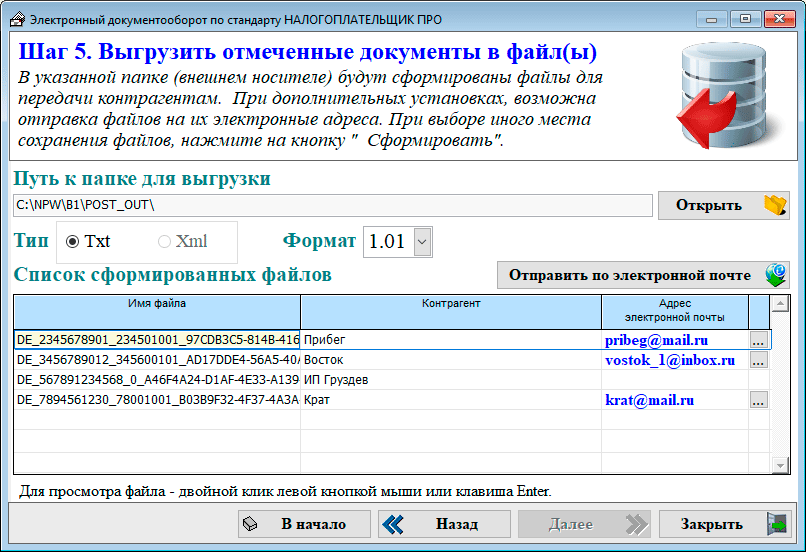Go to start with В начало button
The height and width of the screenshot is (552, 806).
pyautogui.click(x=304, y=524)
